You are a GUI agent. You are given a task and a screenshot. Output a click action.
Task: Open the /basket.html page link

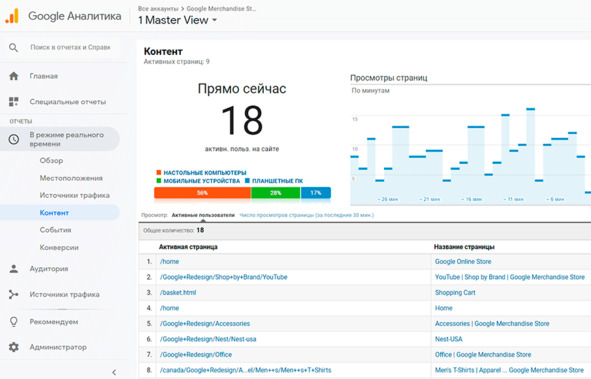tap(178, 292)
